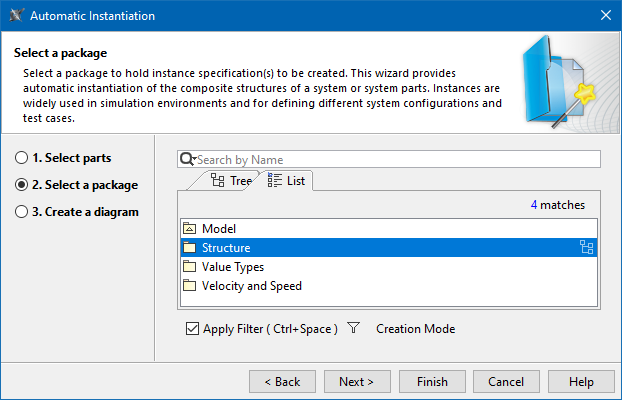Image resolution: width=622 pixels, height=400 pixels.
Task: Click the Value Types folder icon
Action: click(190, 267)
